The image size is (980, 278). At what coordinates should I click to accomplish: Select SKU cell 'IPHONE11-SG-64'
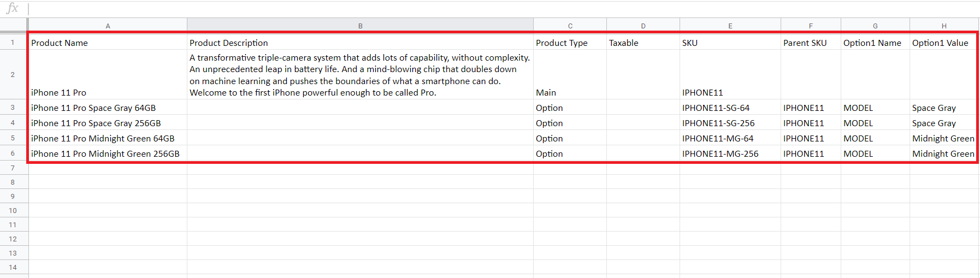pyautogui.click(x=730, y=108)
